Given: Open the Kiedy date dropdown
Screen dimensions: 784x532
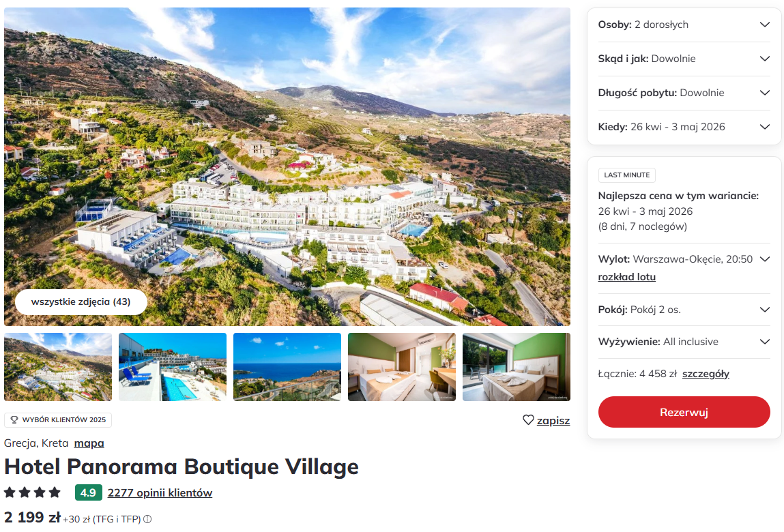Looking at the screenshot, I should pyautogui.click(x=764, y=127).
